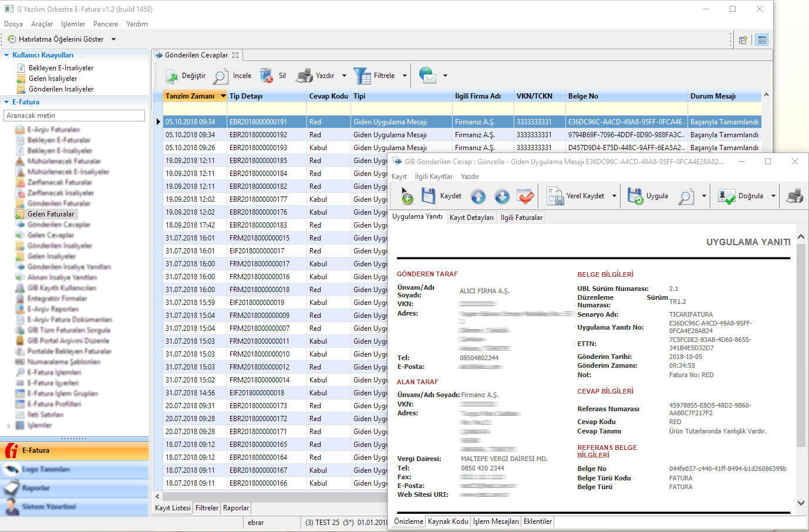
Task: Click the printer icon in the dialog toolbar
Action: click(794, 196)
